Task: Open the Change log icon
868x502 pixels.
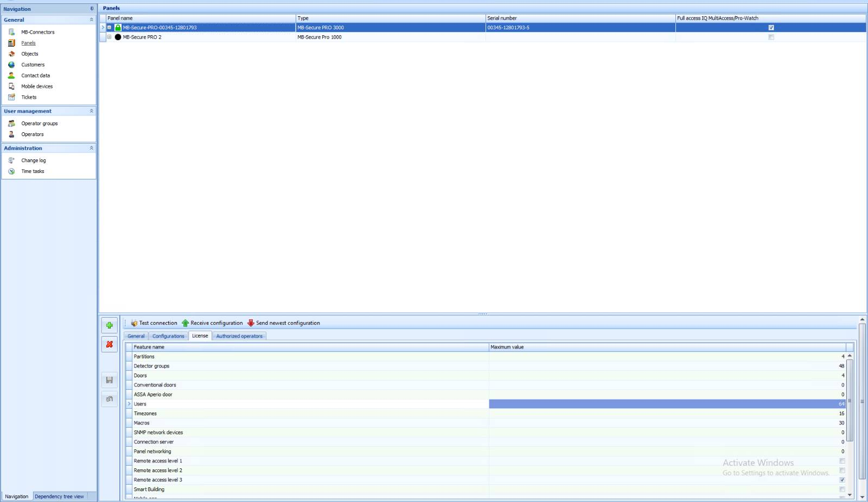Action: coord(11,160)
